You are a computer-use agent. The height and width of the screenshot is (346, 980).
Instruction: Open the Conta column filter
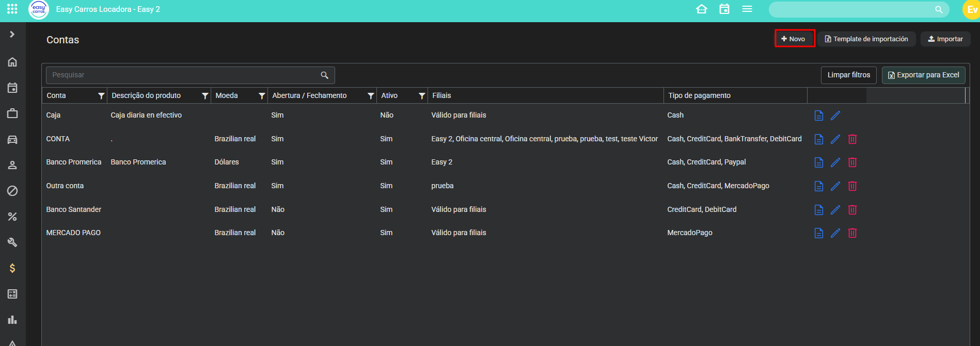[101, 96]
